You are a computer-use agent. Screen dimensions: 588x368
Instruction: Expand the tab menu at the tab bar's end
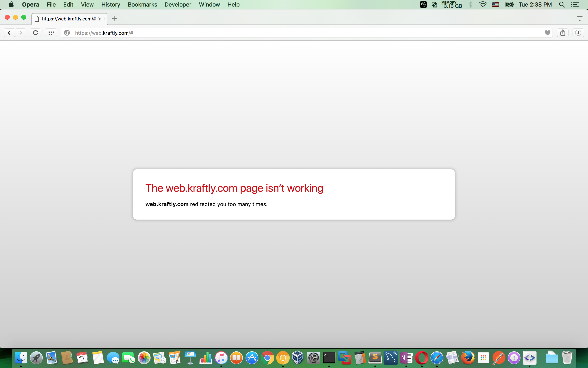pyautogui.click(x=580, y=18)
